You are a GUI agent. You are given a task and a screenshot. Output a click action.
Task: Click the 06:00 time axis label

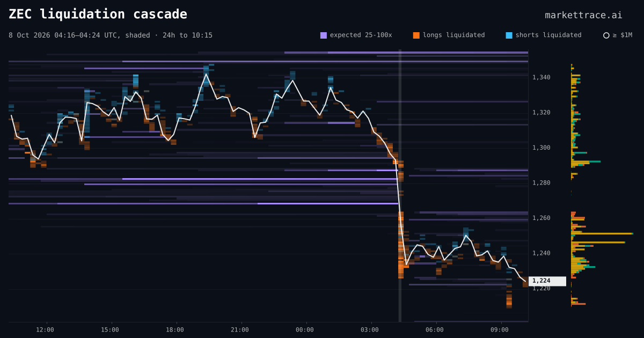435,330
